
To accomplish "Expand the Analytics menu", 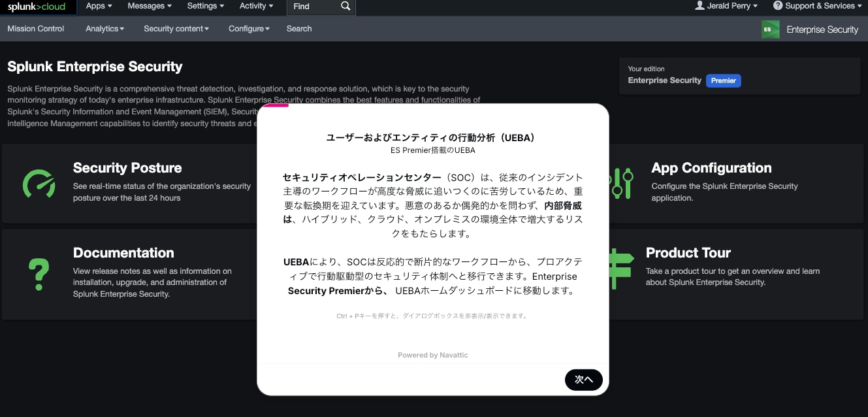I will [x=105, y=29].
